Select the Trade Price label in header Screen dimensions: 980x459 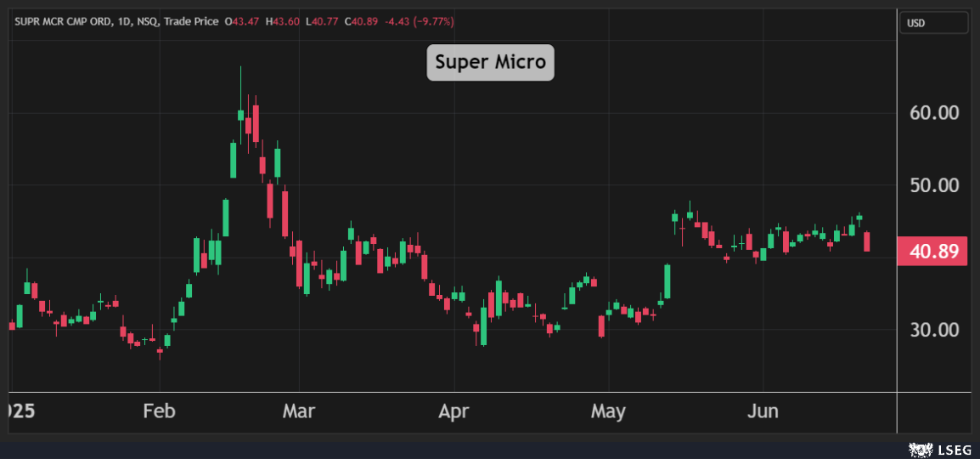point(192,20)
